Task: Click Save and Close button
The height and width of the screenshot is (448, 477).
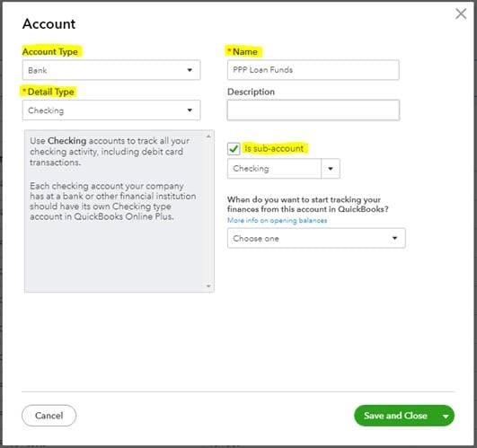Action: [395, 416]
